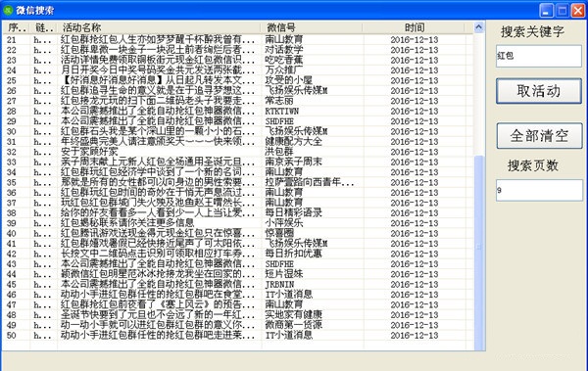Sort by the 微信号 column header
Viewport: 588px width, 371px height.
coord(312,27)
